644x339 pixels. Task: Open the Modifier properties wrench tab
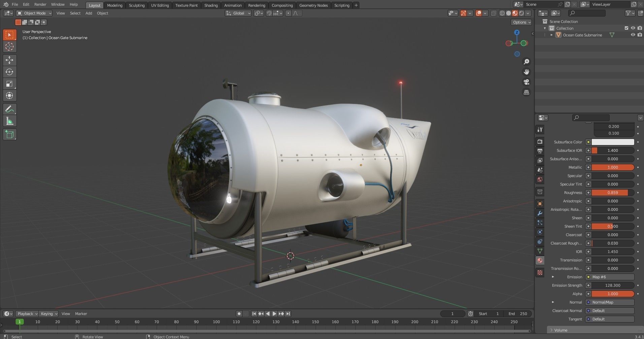coord(540,213)
